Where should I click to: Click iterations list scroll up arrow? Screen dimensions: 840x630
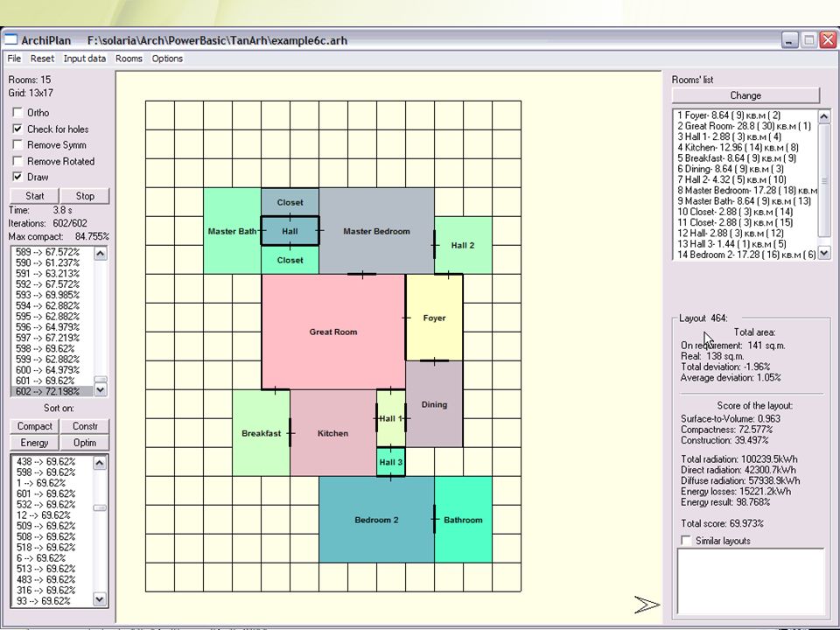[x=100, y=254]
